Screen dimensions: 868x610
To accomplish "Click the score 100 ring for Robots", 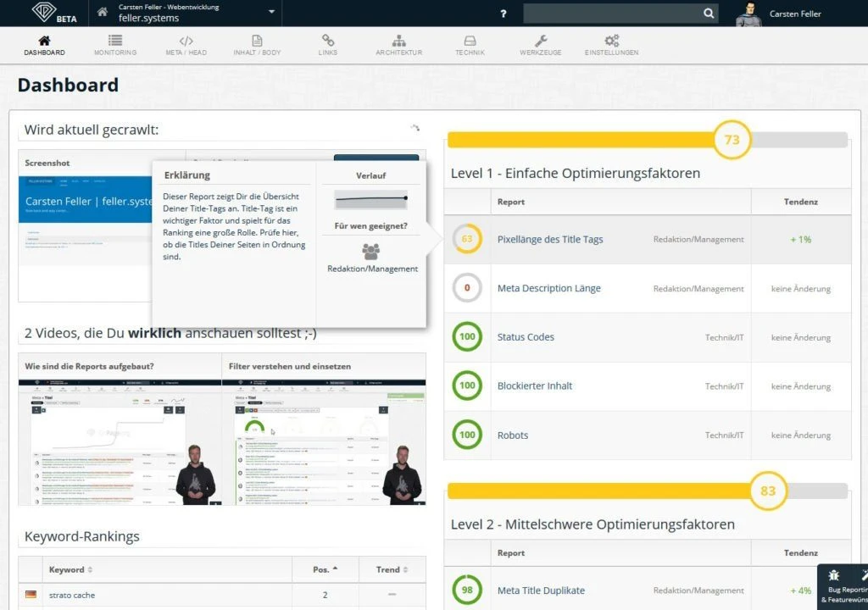I will point(467,435).
